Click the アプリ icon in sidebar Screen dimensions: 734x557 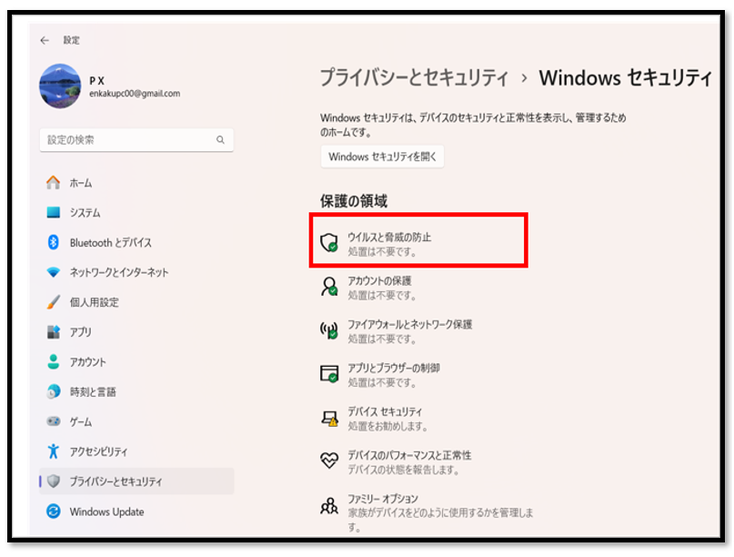[53, 332]
